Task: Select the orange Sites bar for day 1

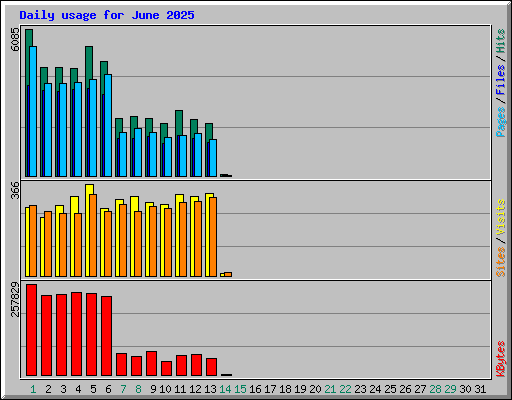Action: (33, 241)
